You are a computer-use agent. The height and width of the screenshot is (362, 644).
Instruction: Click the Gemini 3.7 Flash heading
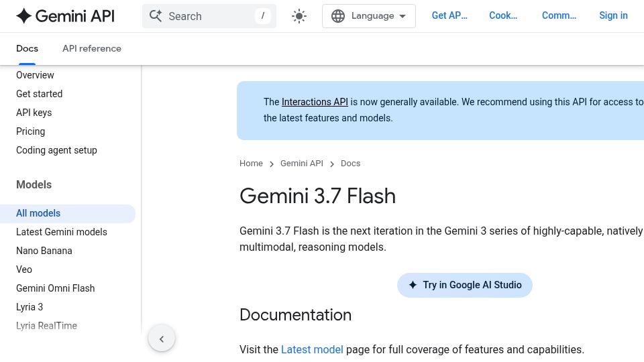pos(317,196)
